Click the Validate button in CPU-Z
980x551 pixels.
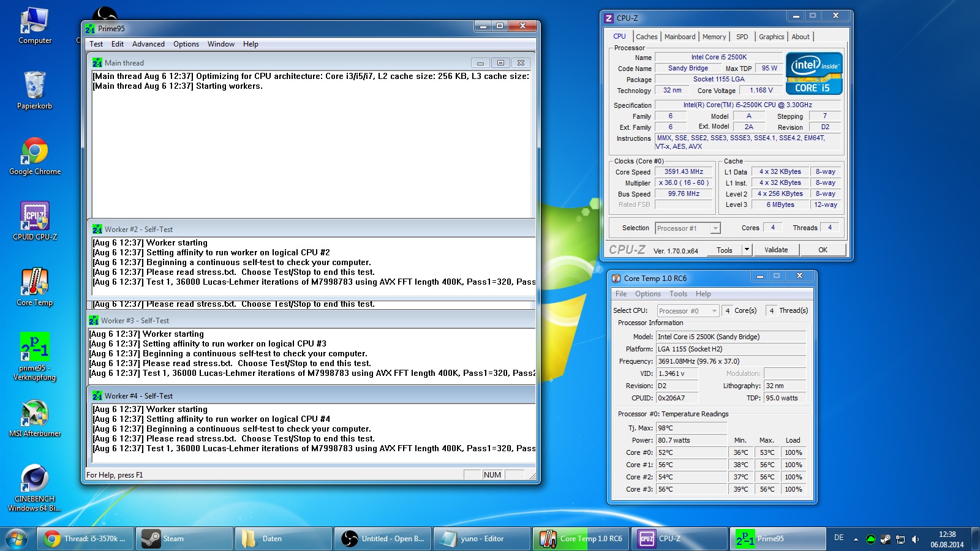[776, 250]
